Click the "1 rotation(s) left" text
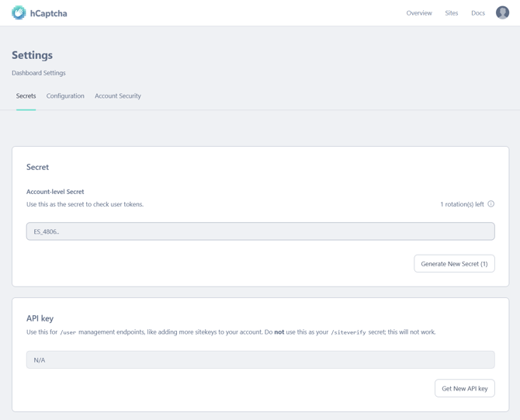Screen dimensions: 520x420 coord(462,204)
